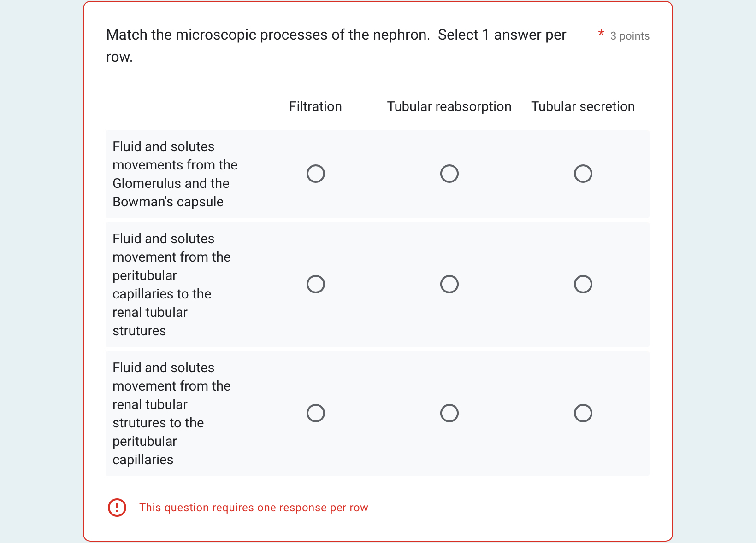The width and height of the screenshot is (756, 543).
Task: Click the red required asterisk marker
Action: pos(601,33)
